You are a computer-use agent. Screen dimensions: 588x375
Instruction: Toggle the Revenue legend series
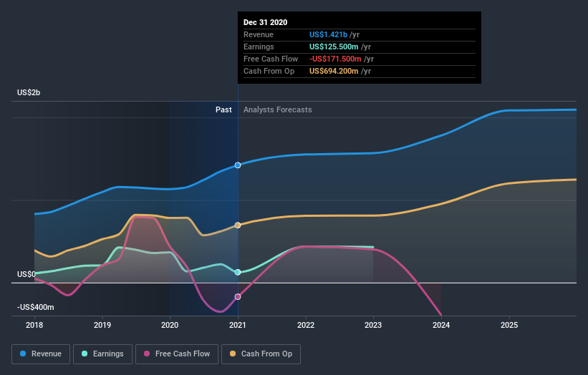coord(41,354)
